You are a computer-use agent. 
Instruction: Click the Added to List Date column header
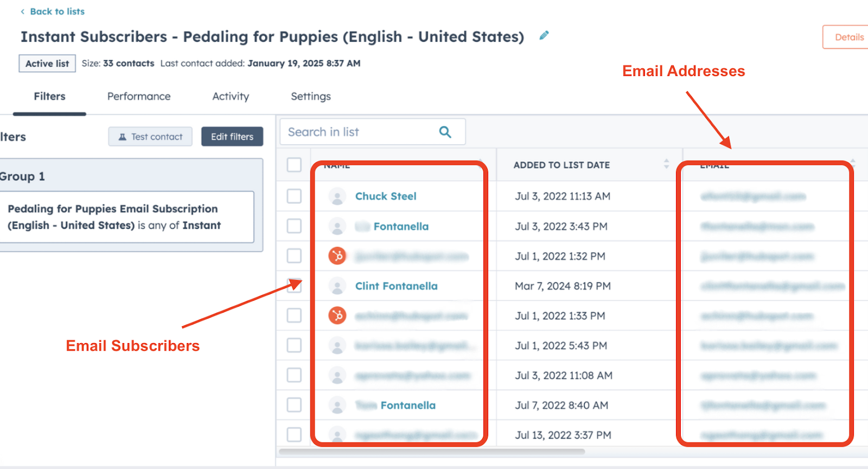(x=561, y=165)
